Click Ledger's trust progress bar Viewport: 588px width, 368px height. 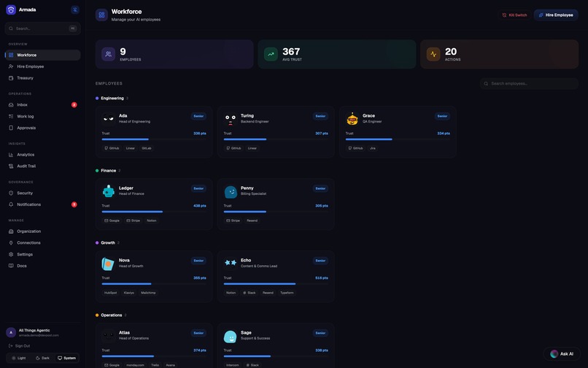(x=154, y=212)
